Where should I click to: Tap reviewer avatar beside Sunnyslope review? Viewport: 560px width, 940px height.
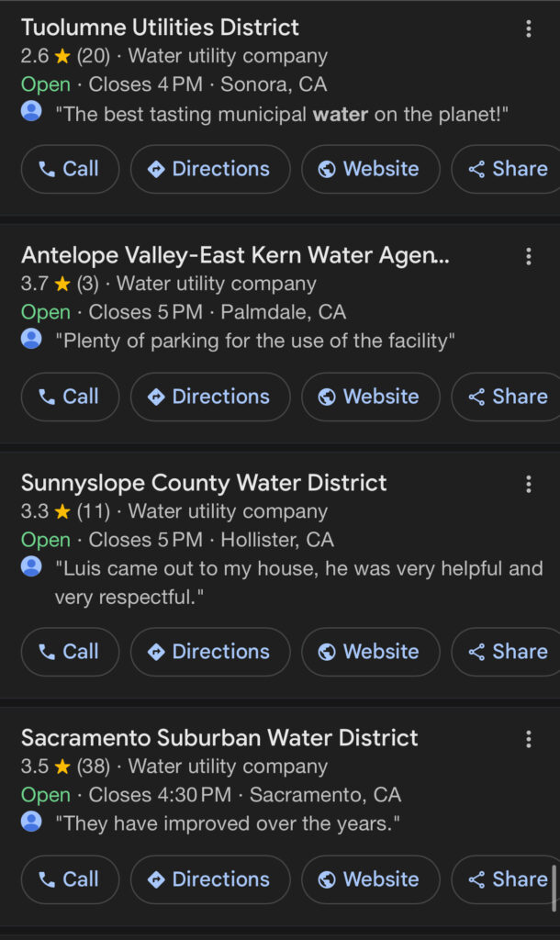31,567
